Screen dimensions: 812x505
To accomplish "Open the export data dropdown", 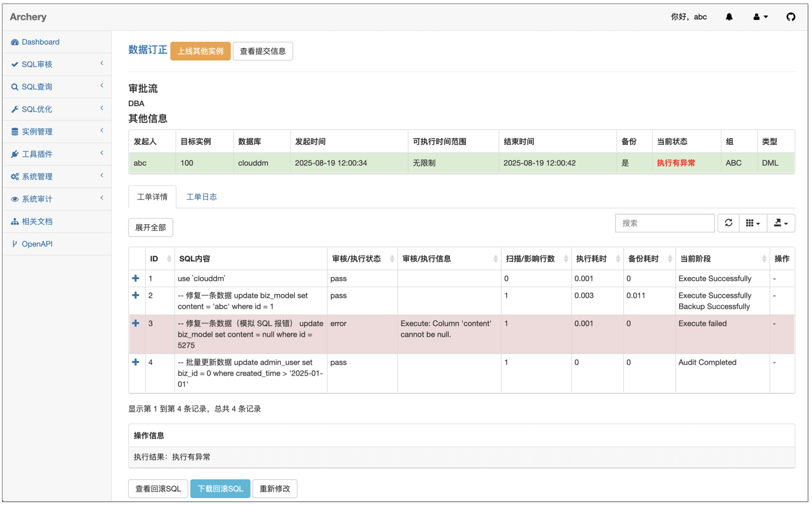I will click(x=780, y=223).
